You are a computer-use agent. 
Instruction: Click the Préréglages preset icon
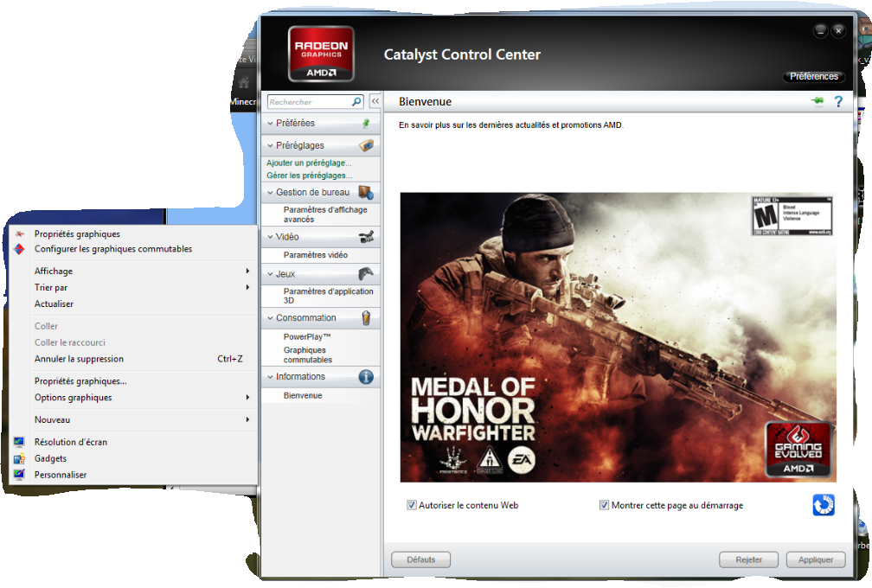coord(366,145)
